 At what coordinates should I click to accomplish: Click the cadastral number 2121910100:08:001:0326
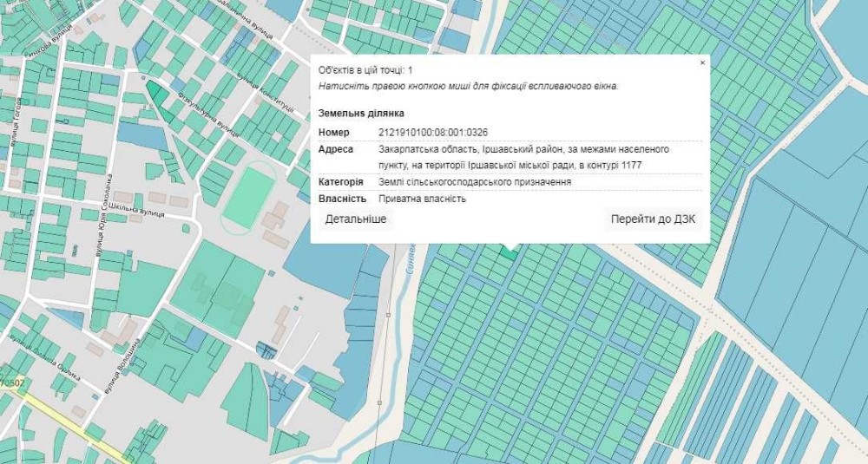433,132
